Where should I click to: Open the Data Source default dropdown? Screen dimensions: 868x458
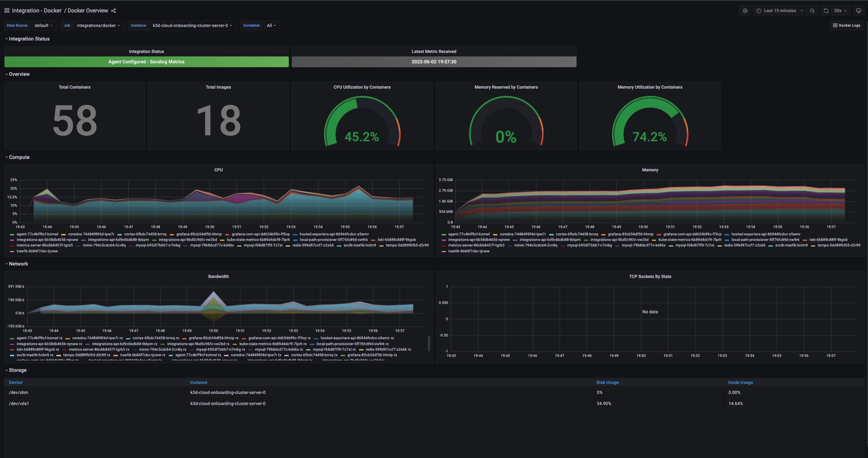click(x=43, y=26)
